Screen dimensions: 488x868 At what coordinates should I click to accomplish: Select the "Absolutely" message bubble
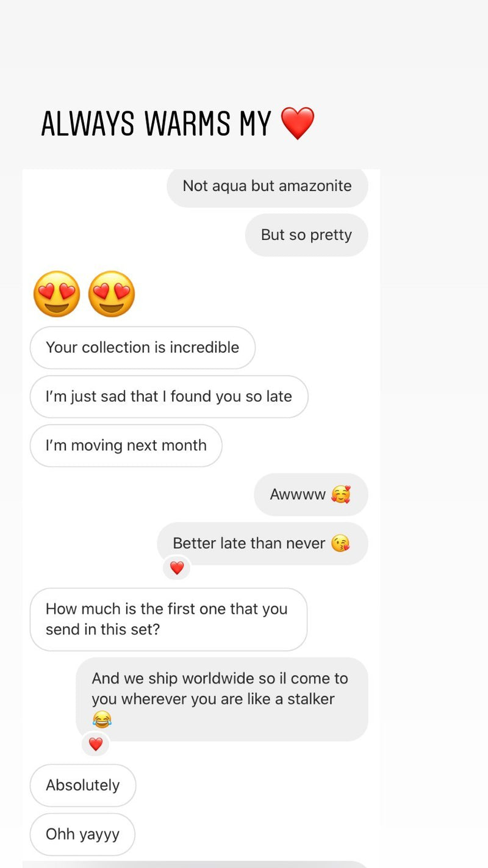tap(82, 785)
